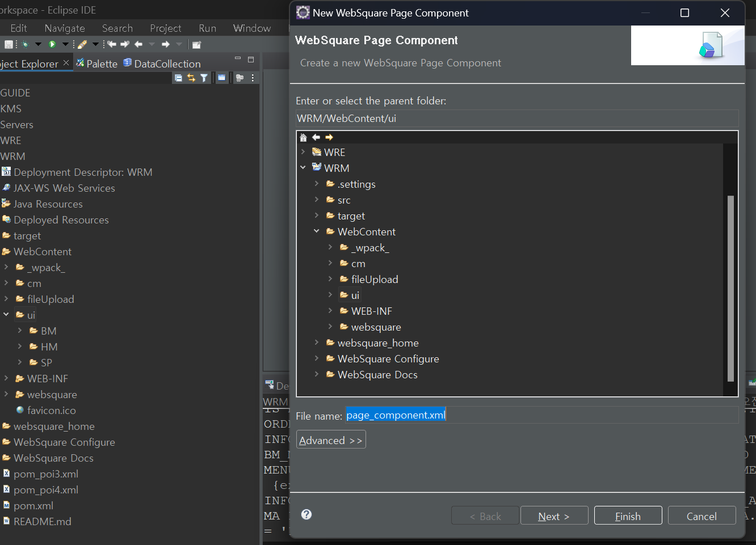Click the File name input field
The height and width of the screenshot is (545, 756).
pos(541,415)
